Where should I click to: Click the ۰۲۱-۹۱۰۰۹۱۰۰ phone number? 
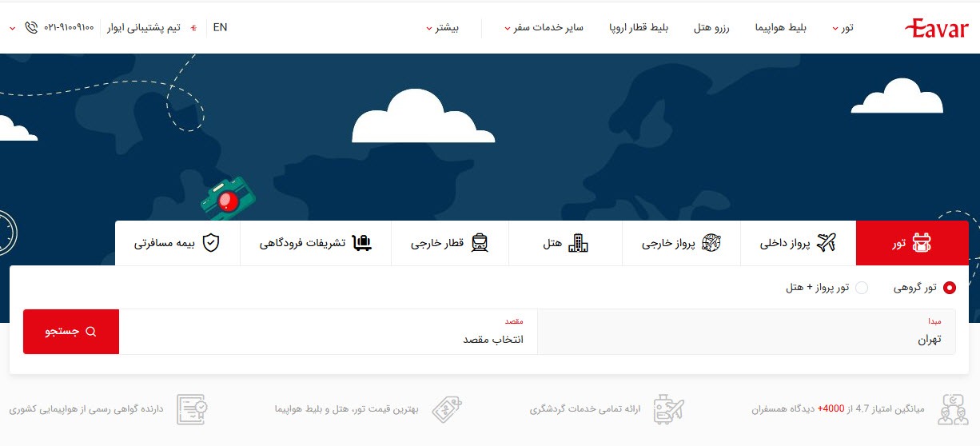coord(70,28)
